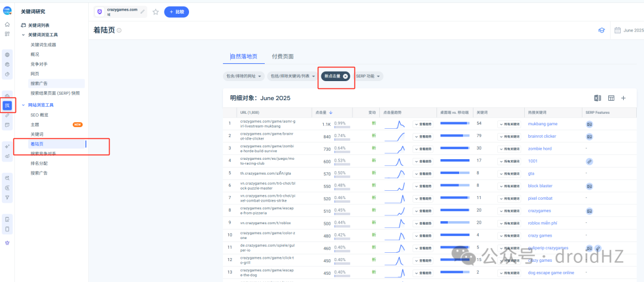Image resolution: width=644 pixels, height=282 pixels.
Task: Click 查看趋势 button in first row
Action: [x=423, y=124]
